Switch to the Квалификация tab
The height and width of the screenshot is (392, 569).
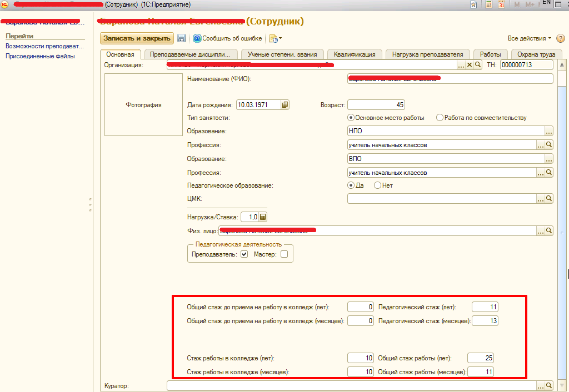(355, 54)
